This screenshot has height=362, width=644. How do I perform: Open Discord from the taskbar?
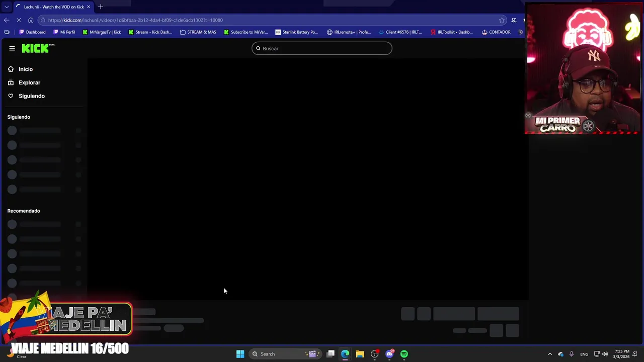[x=389, y=354]
